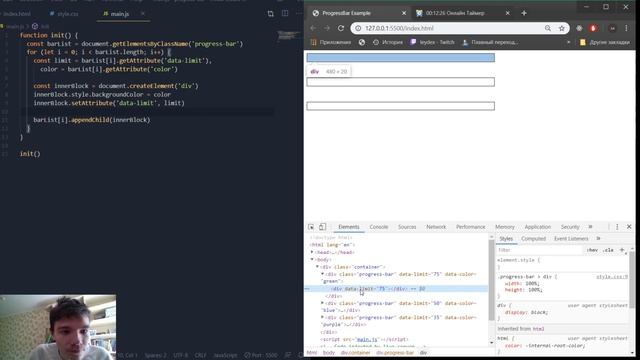
Task: Expand the progress-bar data-limit 50 node
Action: point(322,303)
